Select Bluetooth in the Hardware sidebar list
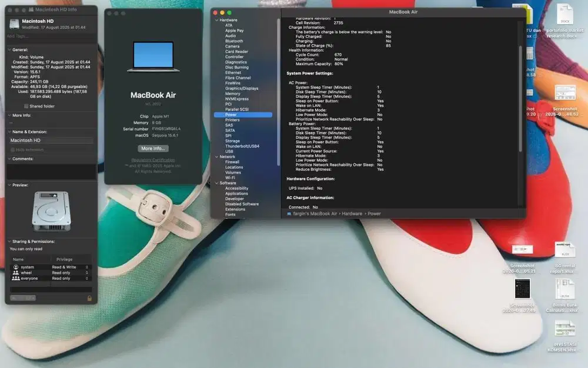The height and width of the screenshot is (368, 588). pos(234,41)
